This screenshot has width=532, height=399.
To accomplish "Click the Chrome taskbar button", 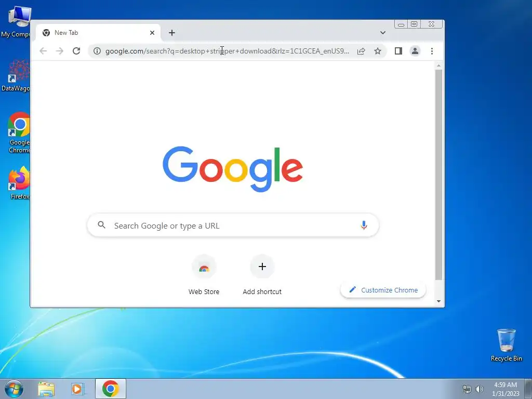I will [x=111, y=389].
